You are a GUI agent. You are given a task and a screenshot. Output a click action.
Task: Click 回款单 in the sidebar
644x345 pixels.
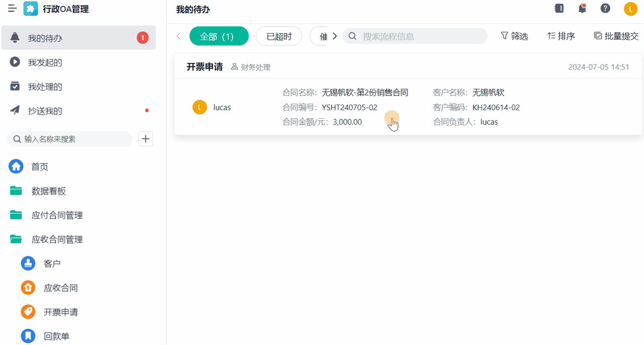57,336
